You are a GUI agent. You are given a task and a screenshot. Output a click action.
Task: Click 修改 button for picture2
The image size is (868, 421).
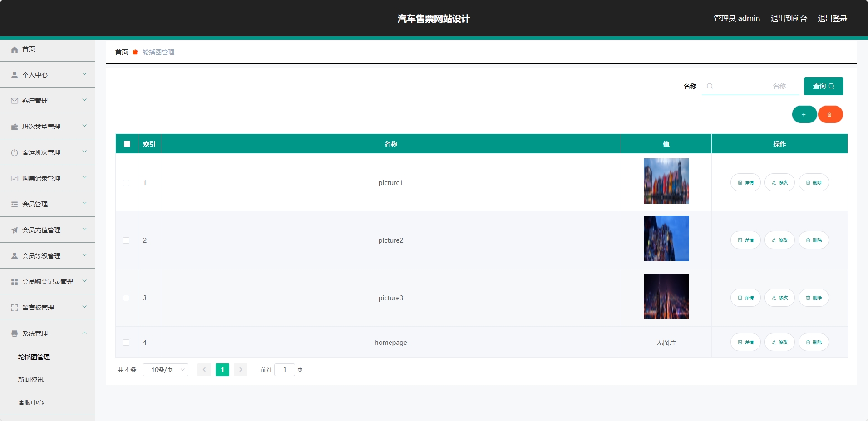click(x=779, y=240)
